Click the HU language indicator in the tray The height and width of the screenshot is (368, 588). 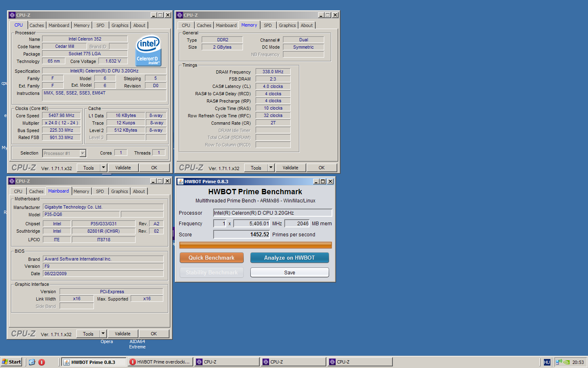[547, 362]
